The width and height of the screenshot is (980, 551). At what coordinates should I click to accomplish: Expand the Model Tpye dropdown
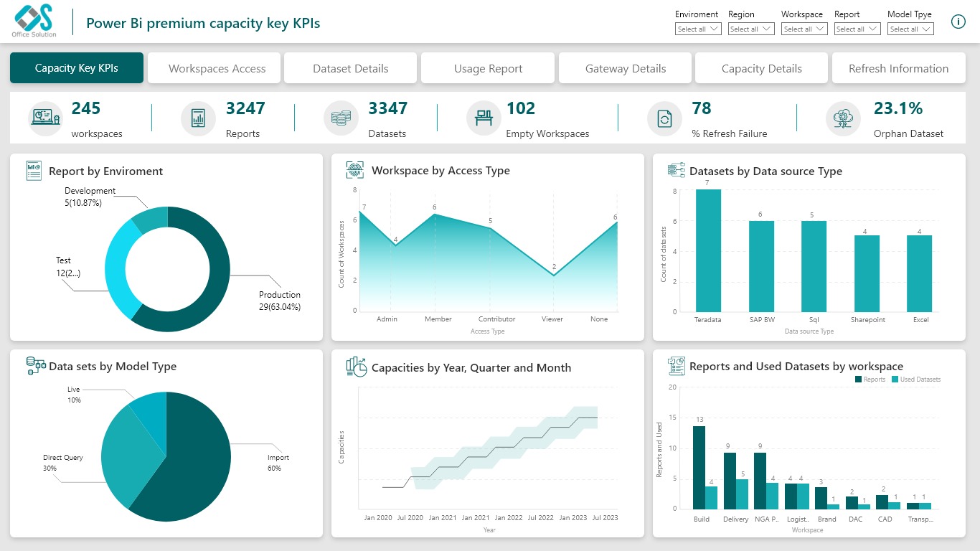pos(910,29)
